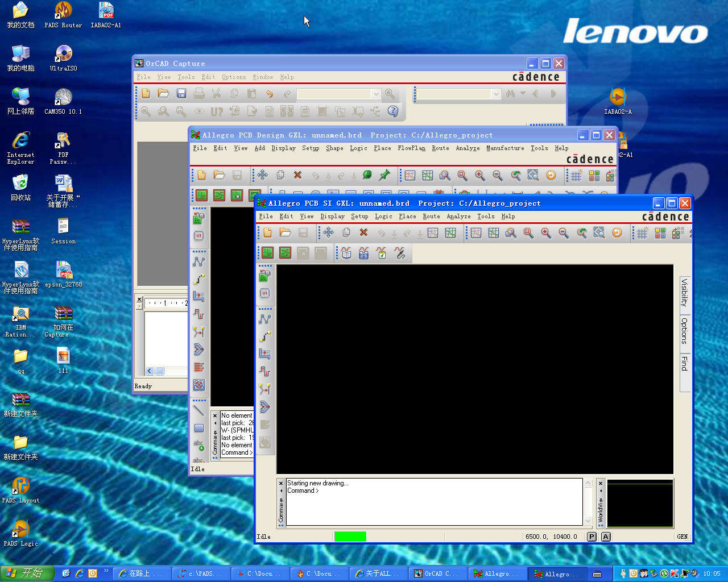Click Zoom Previous icon in Allegro PCB SI toolbar
The height and width of the screenshot is (582, 728).
(581, 232)
